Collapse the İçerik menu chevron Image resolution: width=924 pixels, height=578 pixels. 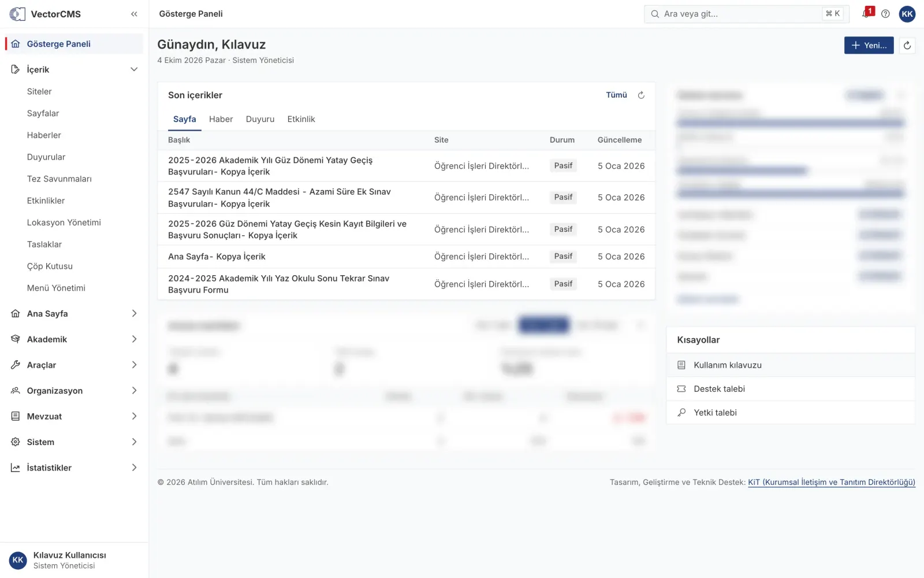click(134, 69)
